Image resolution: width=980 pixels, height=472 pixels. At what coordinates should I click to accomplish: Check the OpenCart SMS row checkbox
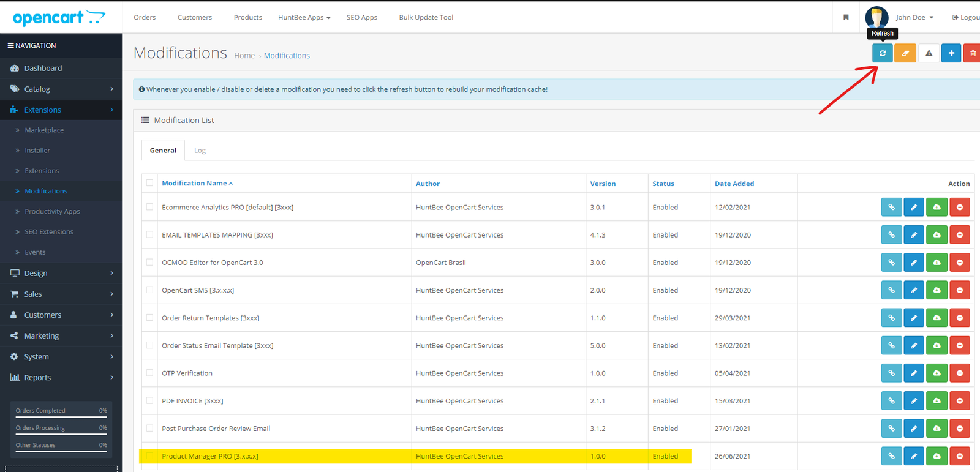click(x=149, y=290)
